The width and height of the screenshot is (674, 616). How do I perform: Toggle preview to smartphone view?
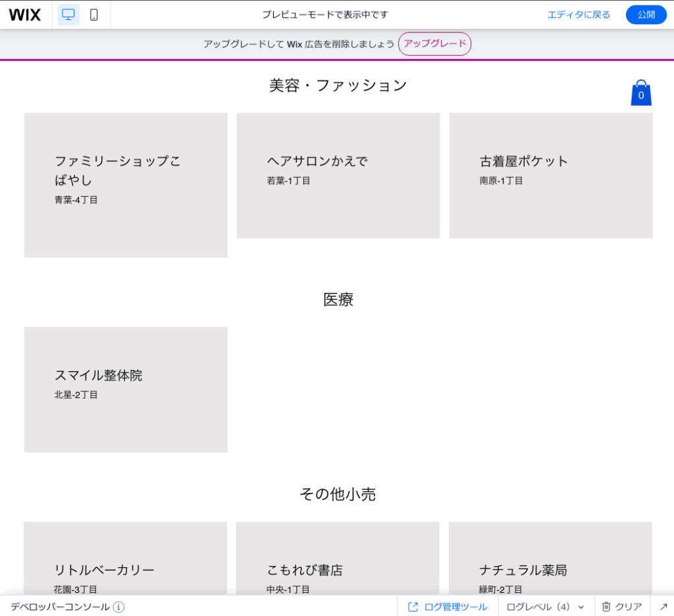[94, 14]
